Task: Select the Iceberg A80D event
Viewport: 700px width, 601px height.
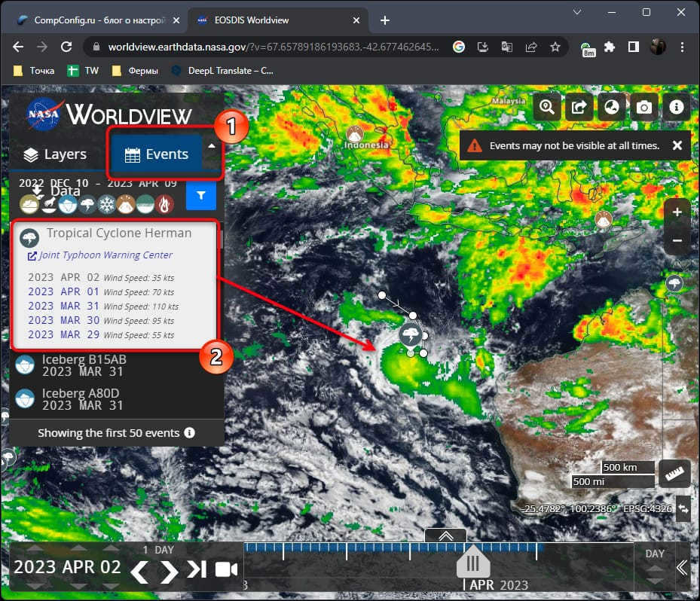Action: point(116,399)
